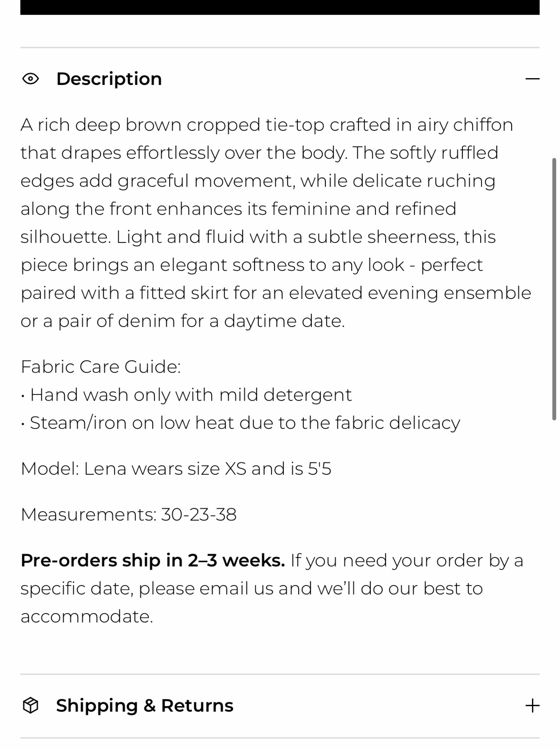This screenshot has width=560, height=750.
Task: Click the word 'accommodate.' in the pre-order note
Action: pyautogui.click(x=87, y=616)
